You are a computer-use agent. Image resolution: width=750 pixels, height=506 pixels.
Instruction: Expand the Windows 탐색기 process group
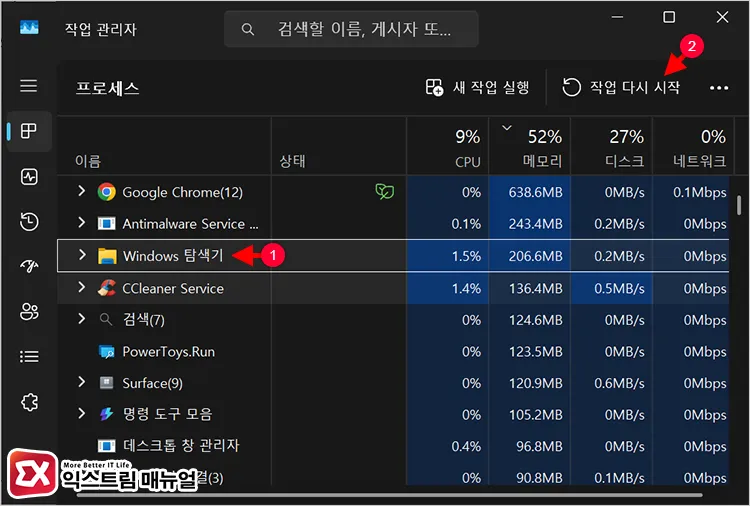(82, 255)
